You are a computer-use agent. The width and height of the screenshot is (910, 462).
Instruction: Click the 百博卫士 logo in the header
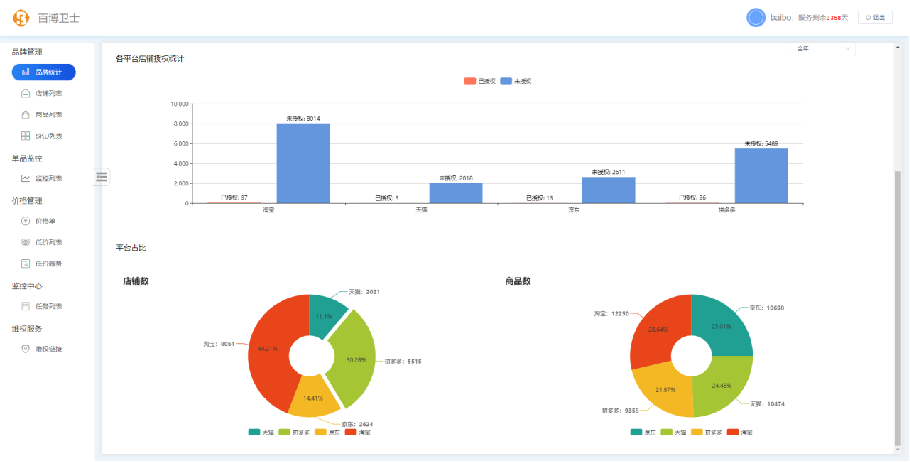tap(46, 18)
